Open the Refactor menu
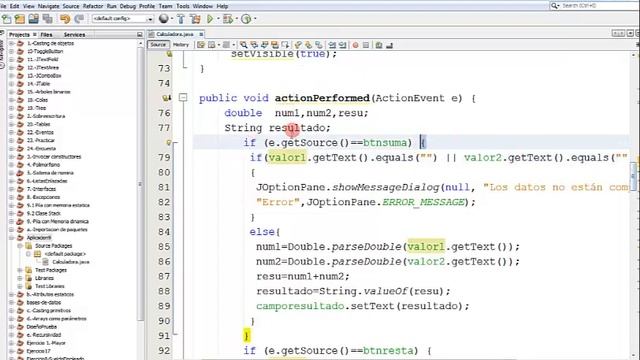The width and height of the screenshot is (640, 360). [93, 6]
